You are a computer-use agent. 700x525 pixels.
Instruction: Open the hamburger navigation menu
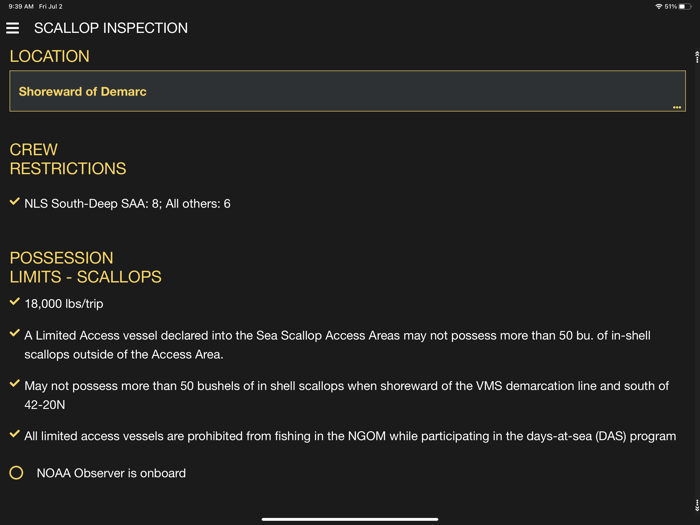pos(13,28)
